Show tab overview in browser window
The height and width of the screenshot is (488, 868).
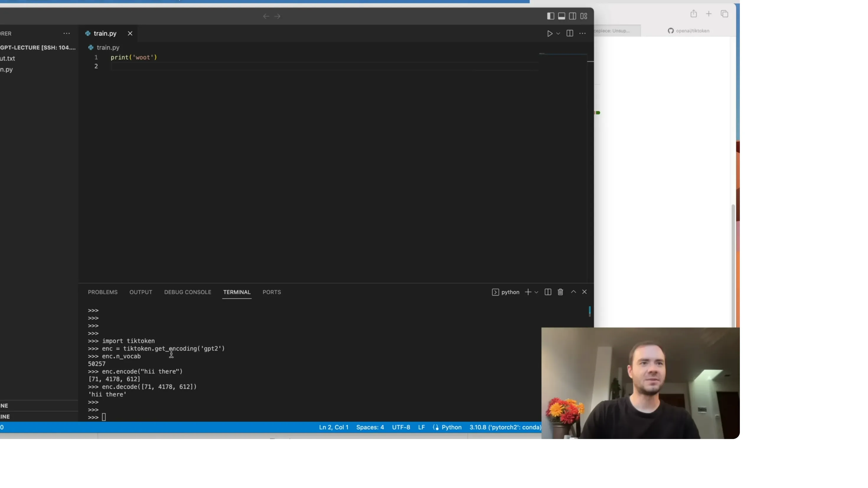[x=725, y=14]
